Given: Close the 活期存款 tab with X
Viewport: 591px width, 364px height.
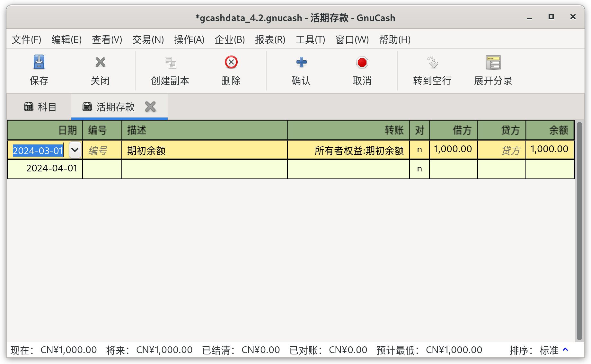Looking at the screenshot, I should 150,107.
